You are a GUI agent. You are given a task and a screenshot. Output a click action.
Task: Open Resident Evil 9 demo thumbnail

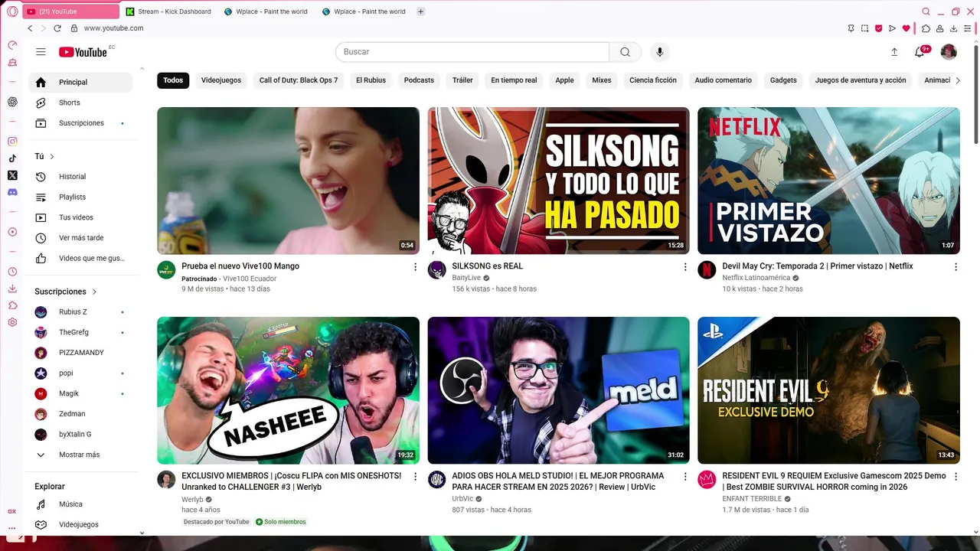point(828,390)
